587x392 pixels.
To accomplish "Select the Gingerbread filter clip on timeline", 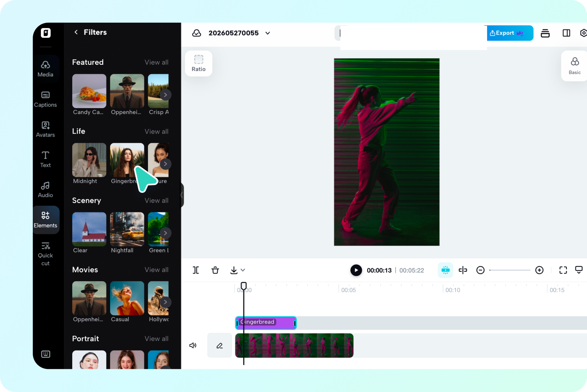I will click(x=266, y=323).
